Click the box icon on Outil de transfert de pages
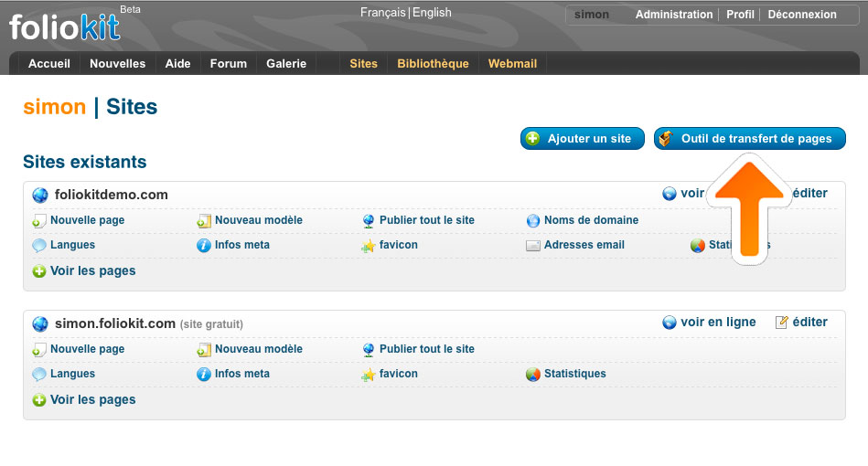 (x=666, y=138)
